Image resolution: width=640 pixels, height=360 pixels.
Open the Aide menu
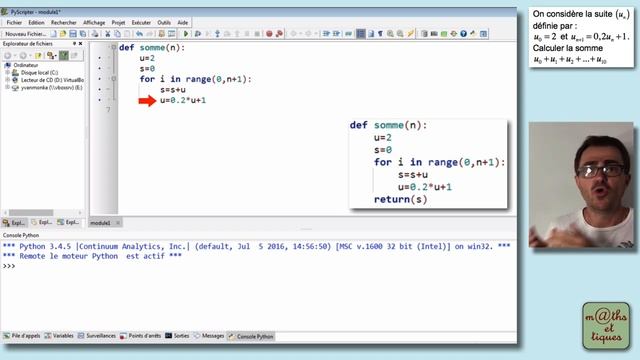182,22
